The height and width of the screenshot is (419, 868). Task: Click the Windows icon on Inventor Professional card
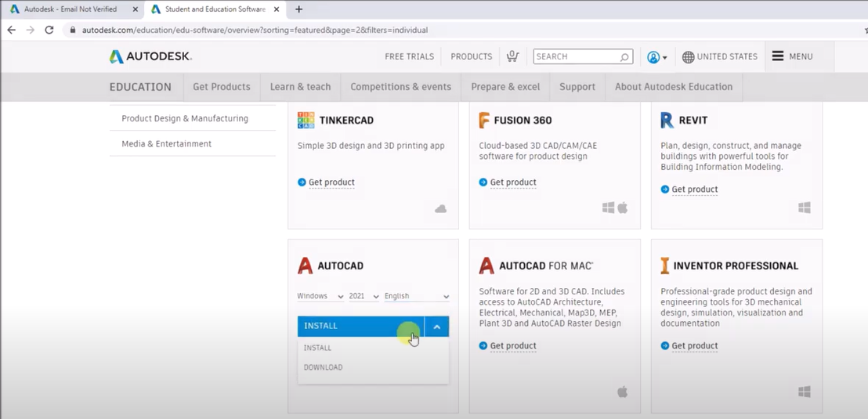click(x=805, y=392)
